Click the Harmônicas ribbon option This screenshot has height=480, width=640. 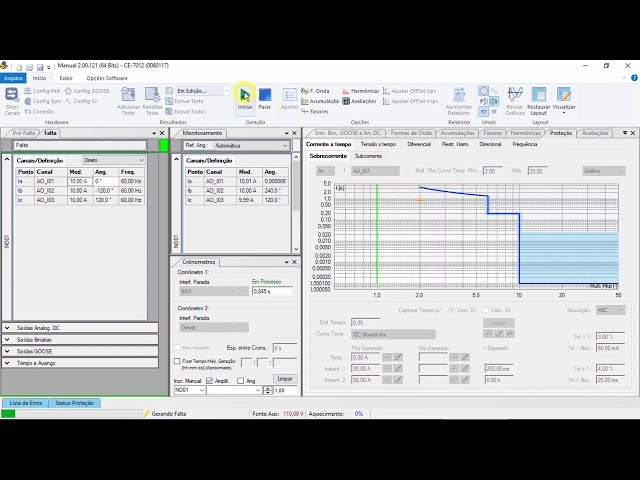click(x=361, y=91)
